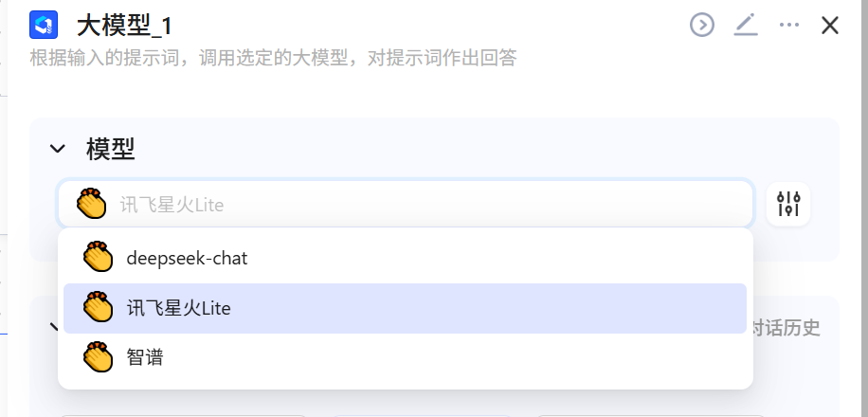Click the icon inside the model selector field
The height and width of the screenshot is (417, 868).
92,204
